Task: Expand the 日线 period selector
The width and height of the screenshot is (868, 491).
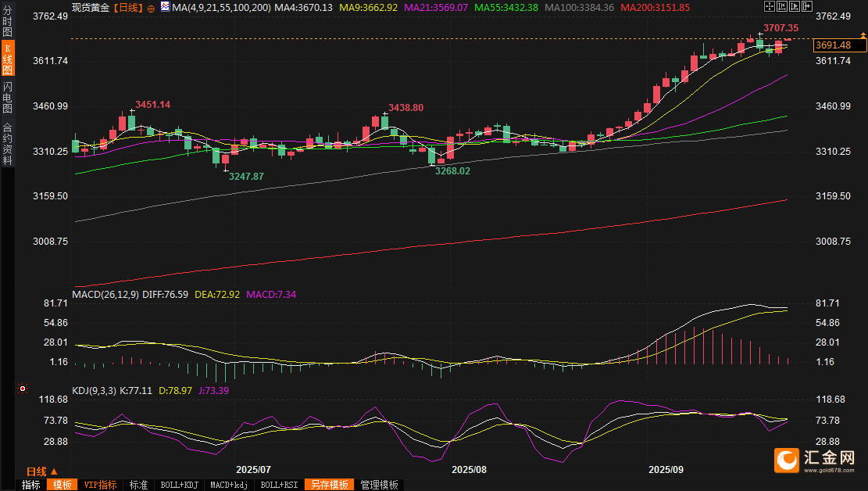Action: [x=42, y=471]
